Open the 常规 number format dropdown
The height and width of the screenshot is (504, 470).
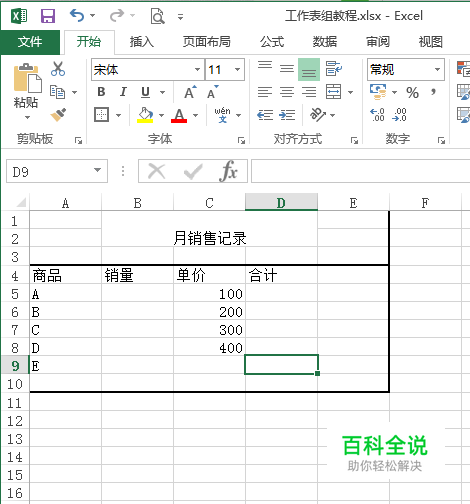(x=437, y=69)
